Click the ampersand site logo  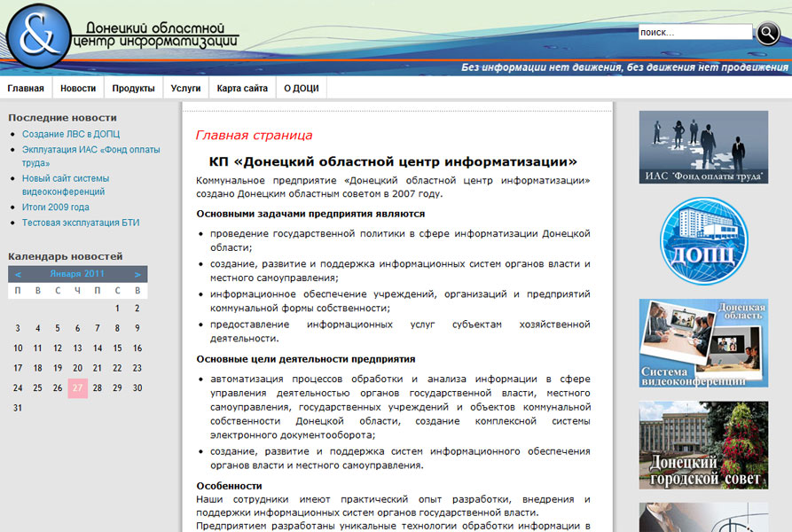click(x=36, y=35)
